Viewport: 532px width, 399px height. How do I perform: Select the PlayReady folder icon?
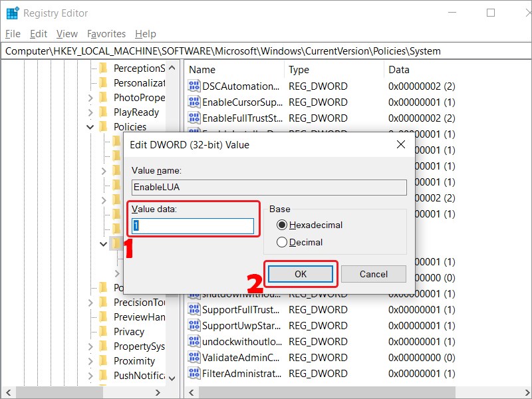coord(103,112)
